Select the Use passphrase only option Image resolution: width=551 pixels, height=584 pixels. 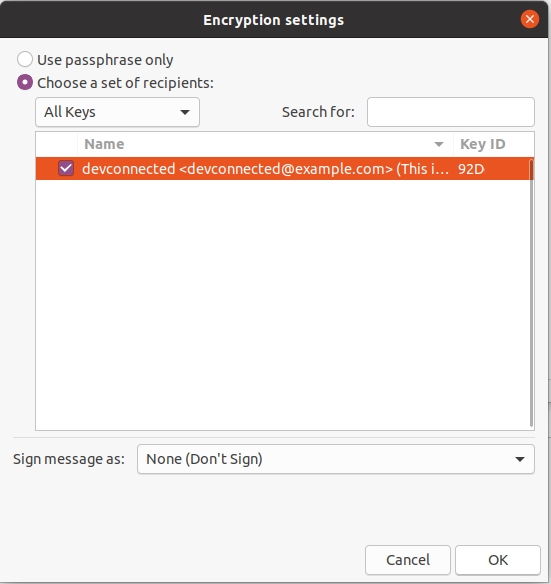(25, 60)
